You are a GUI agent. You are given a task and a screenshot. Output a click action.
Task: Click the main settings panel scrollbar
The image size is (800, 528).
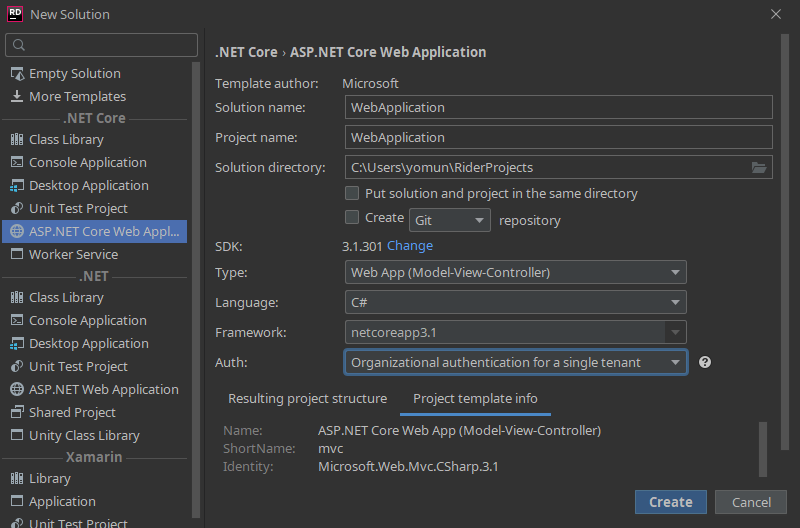[785, 242]
